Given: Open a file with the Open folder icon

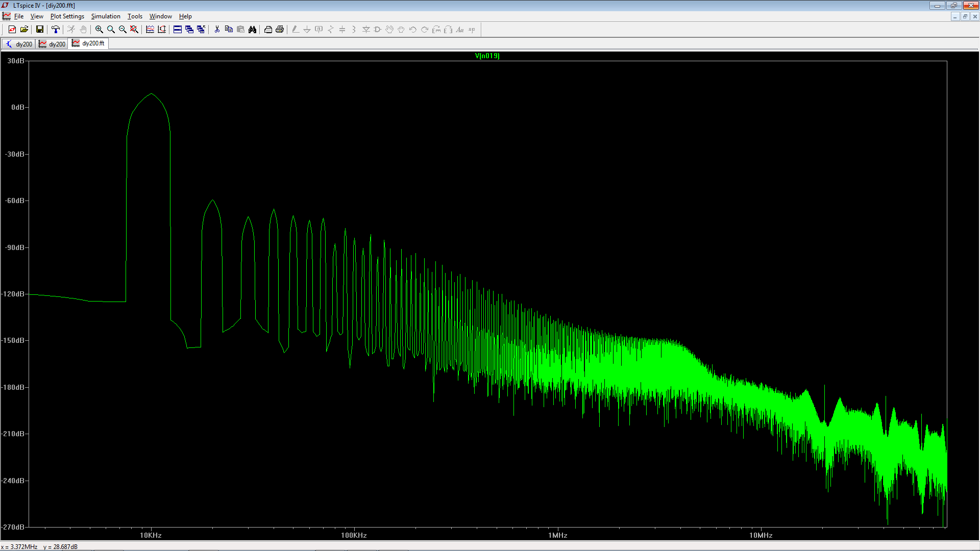Looking at the screenshot, I should coord(24,30).
